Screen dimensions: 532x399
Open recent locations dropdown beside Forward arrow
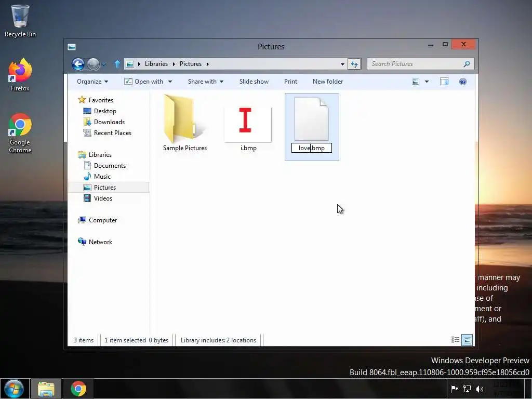click(104, 64)
